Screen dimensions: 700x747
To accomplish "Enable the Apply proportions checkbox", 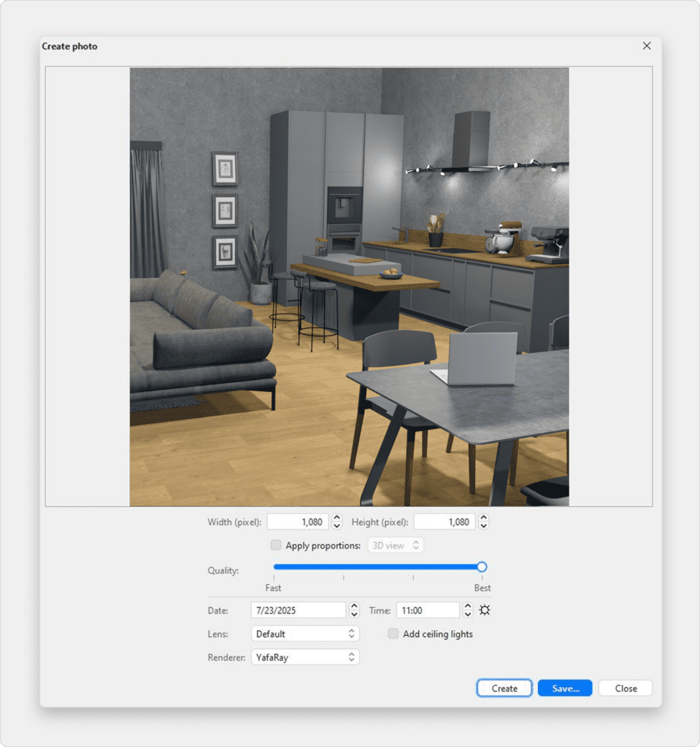I will tap(276, 545).
